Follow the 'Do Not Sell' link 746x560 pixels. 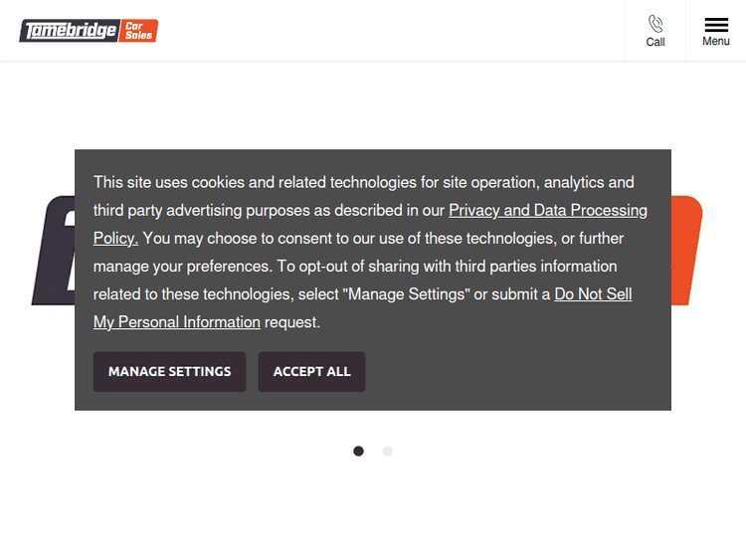(593, 293)
